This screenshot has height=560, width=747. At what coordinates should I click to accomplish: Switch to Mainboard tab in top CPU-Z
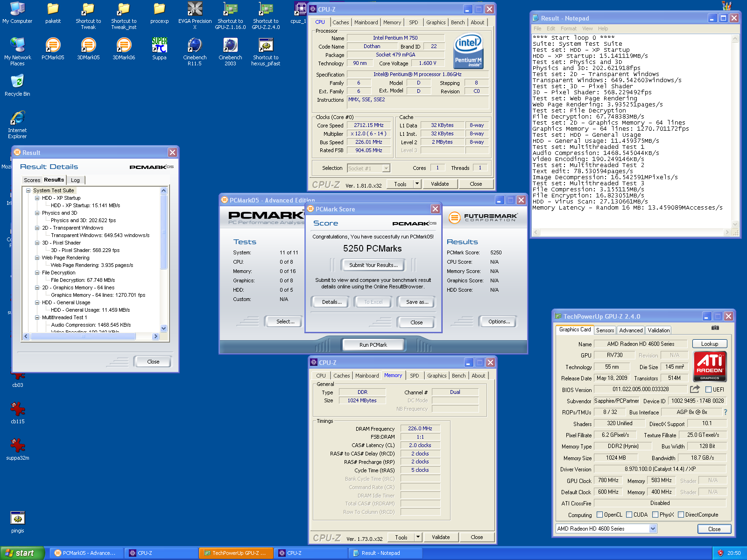pos(366,22)
